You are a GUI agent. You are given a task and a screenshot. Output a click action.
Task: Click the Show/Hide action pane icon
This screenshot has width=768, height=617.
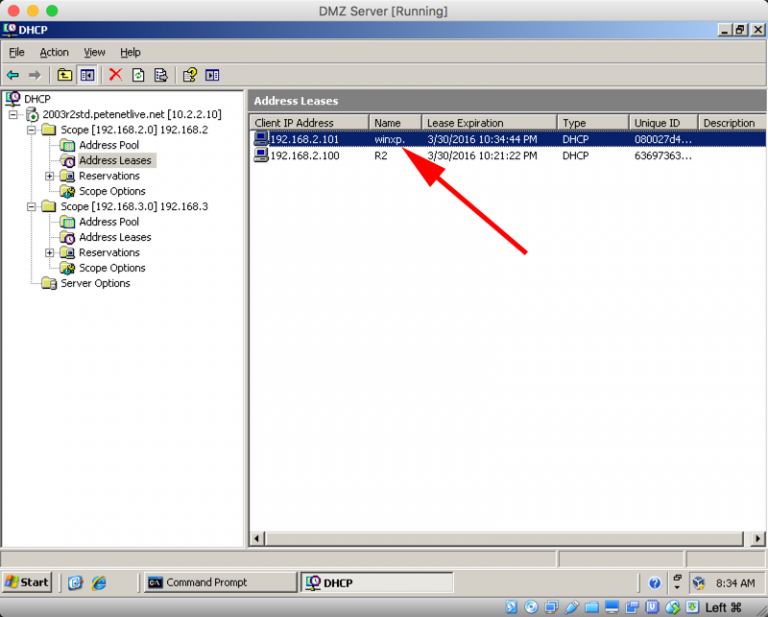point(212,75)
